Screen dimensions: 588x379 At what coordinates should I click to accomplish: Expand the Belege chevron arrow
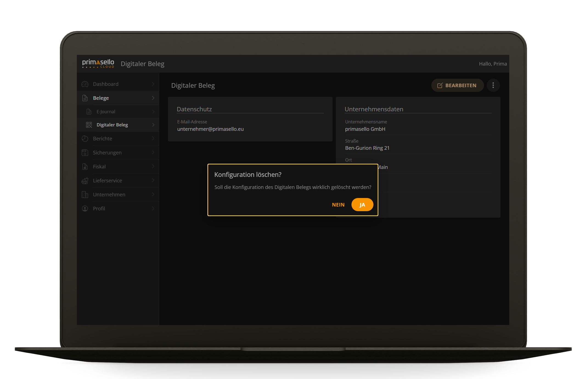coord(153,98)
